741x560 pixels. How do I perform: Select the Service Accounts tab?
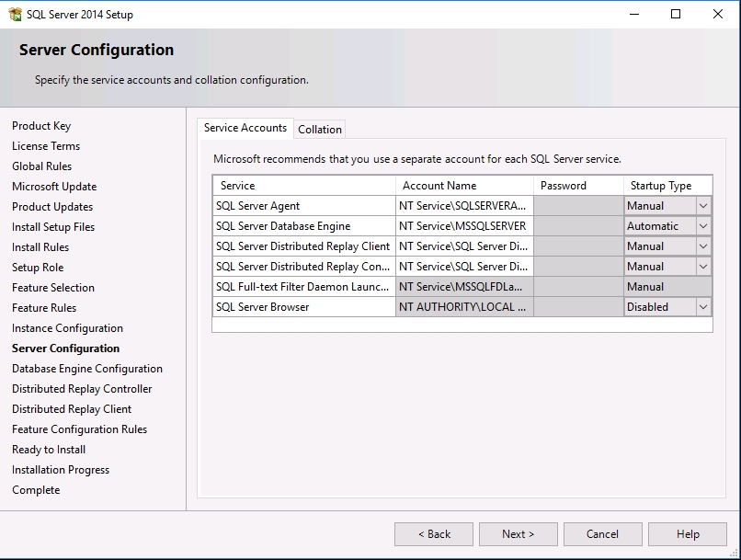coord(245,128)
